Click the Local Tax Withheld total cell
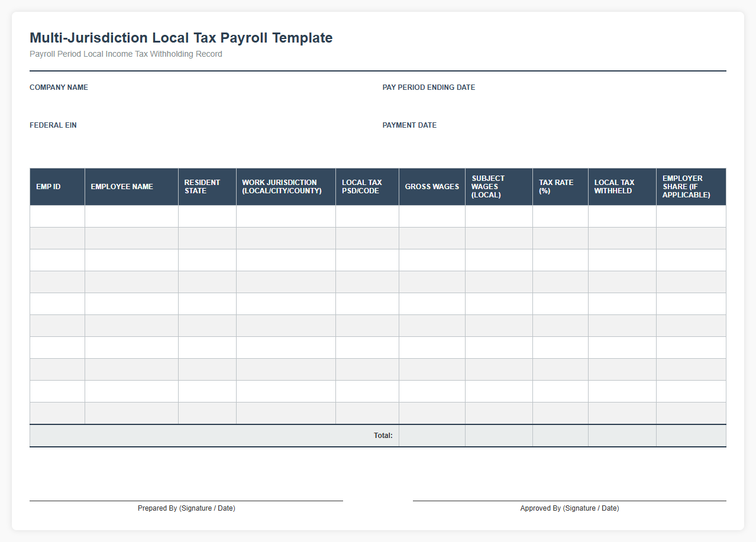 click(622, 436)
